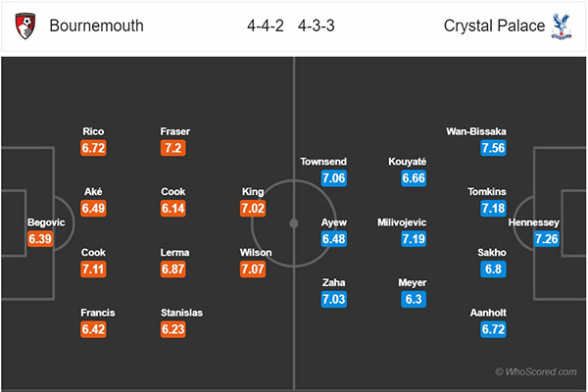Click the Bournemouth club crest icon
This screenshot has width=588, height=392.
(25, 25)
